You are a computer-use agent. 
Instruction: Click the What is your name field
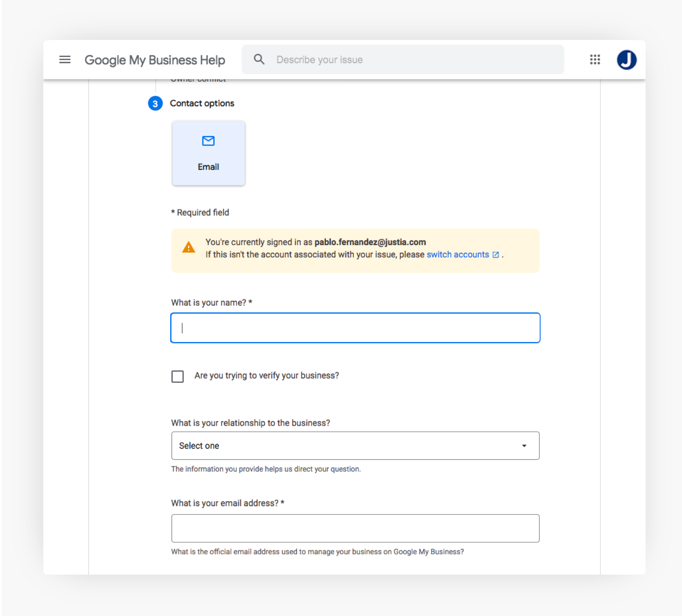point(355,328)
